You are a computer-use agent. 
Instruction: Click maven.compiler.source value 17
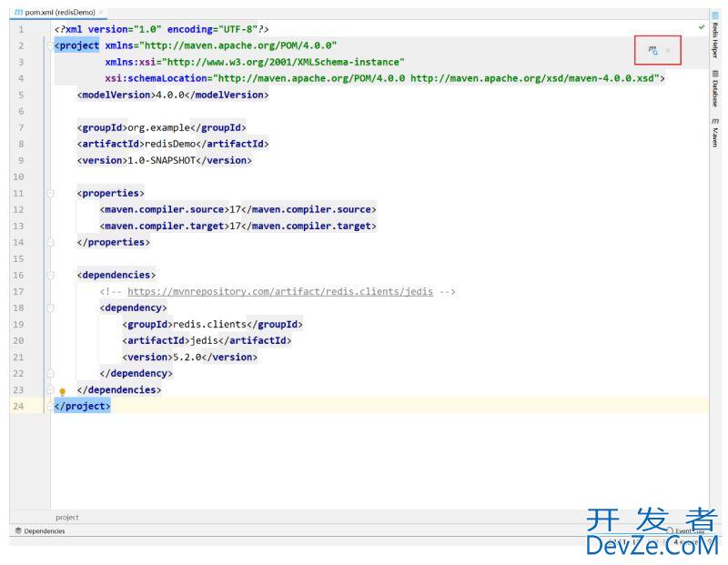[235, 209]
